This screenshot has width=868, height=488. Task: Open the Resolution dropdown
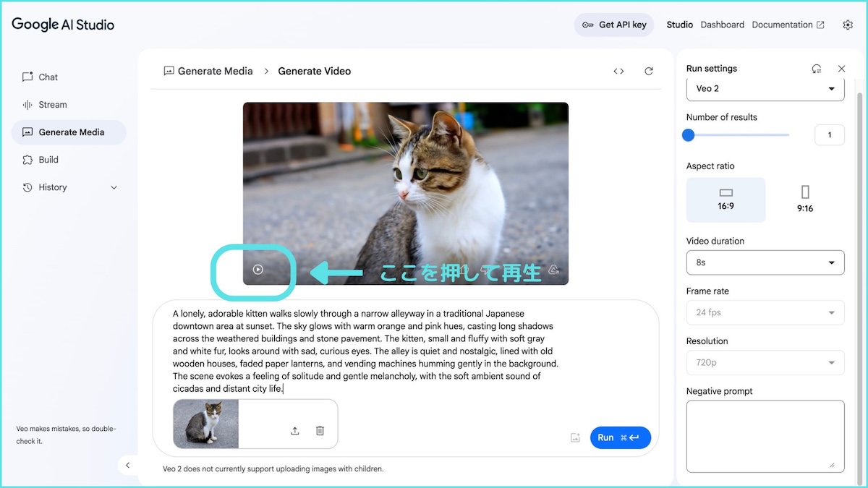click(x=765, y=362)
